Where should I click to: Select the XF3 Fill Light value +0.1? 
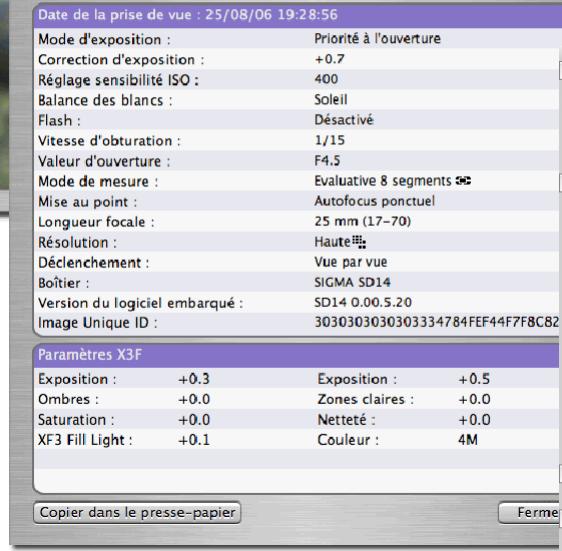pos(194,440)
